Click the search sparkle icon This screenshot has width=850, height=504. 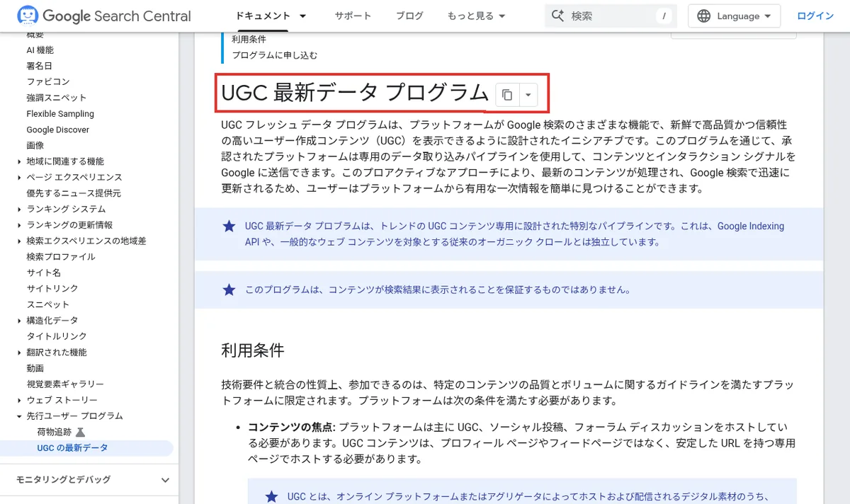[x=557, y=16]
